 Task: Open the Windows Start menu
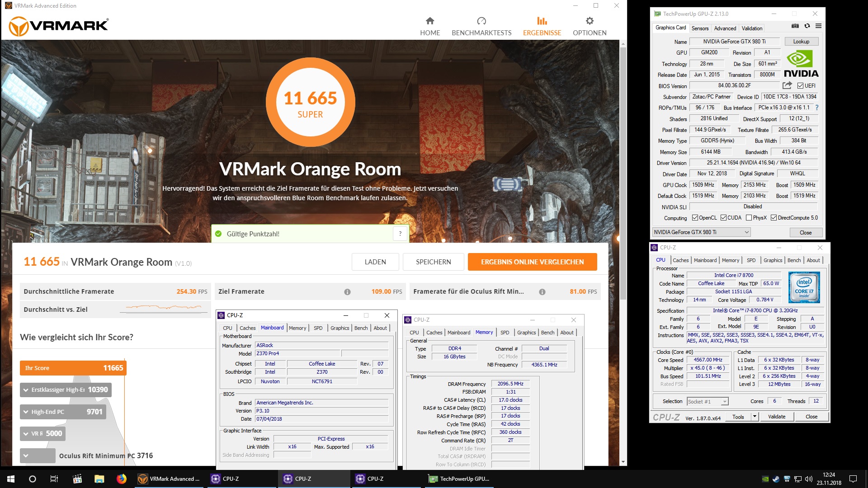point(11,479)
